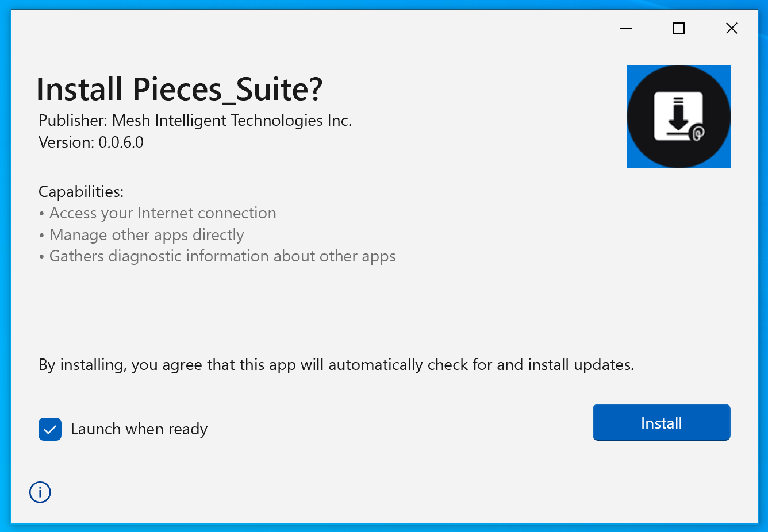Image resolution: width=768 pixels, height=532 pixels.
Task: Click the Pieces_Suite app logo icon
Action: (x=678, y=117)
